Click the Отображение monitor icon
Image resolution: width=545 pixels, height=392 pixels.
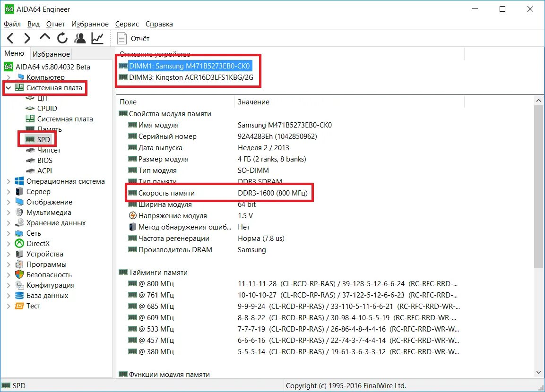point(19,202)
